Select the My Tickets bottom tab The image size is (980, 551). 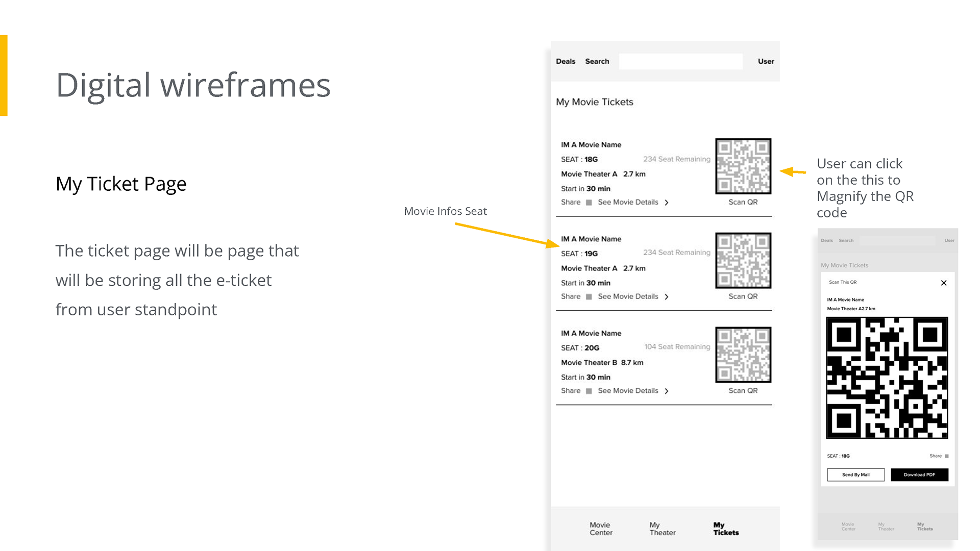pyautogui.click(x=725, y=529)
